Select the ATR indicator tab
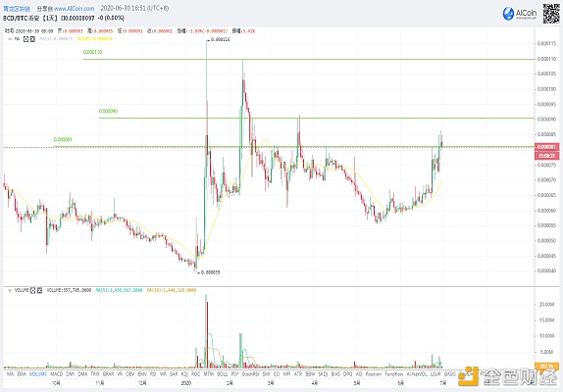Viewport: 563px width, 392px height. pos(298,374)
